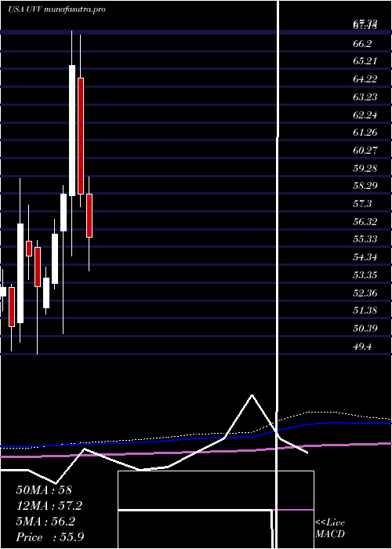The image size is (392, 549).
Task: Select the tallest white candlestick body
Action: tap(72, 131)
